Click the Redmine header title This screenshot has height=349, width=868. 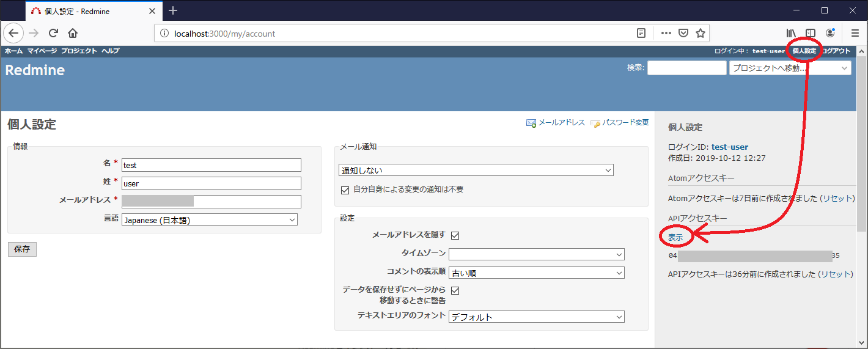35,70
